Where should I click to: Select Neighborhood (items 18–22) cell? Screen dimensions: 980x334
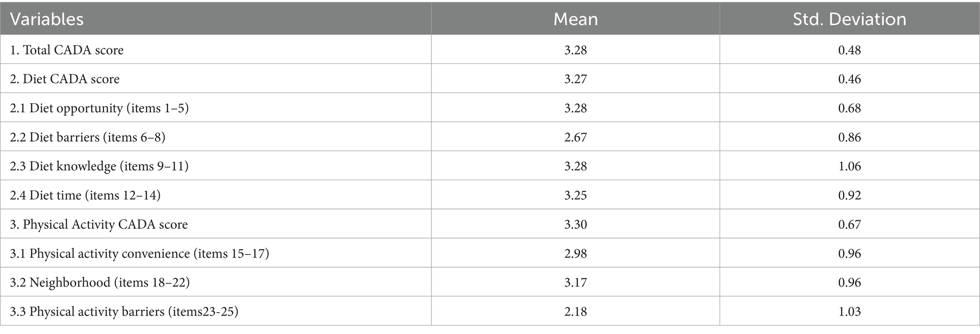pyautogui.click(x=100, y=282)
